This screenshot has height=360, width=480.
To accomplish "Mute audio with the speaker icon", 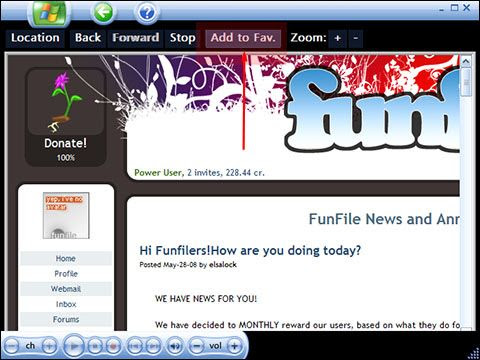I will tap(175, 346).
